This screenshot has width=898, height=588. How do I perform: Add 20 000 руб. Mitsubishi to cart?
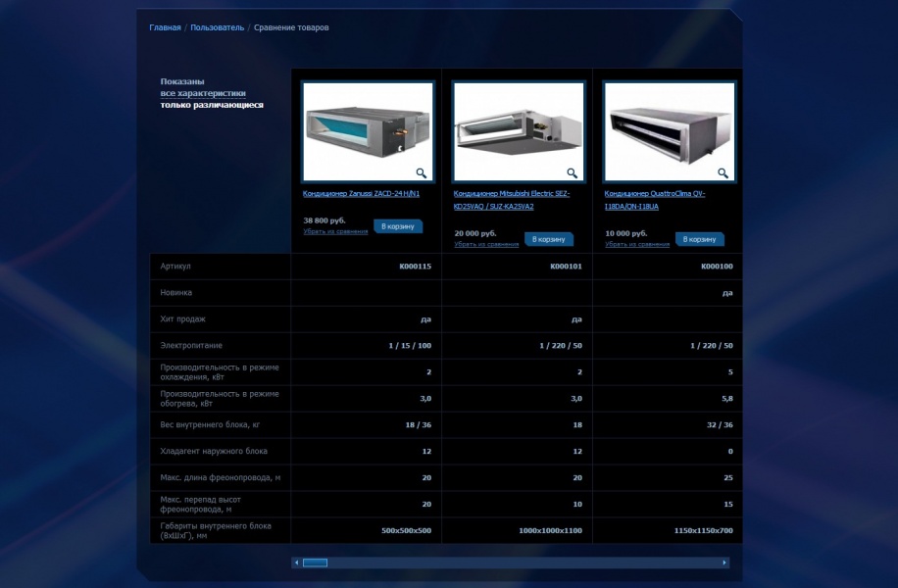[x=549, y=239]
